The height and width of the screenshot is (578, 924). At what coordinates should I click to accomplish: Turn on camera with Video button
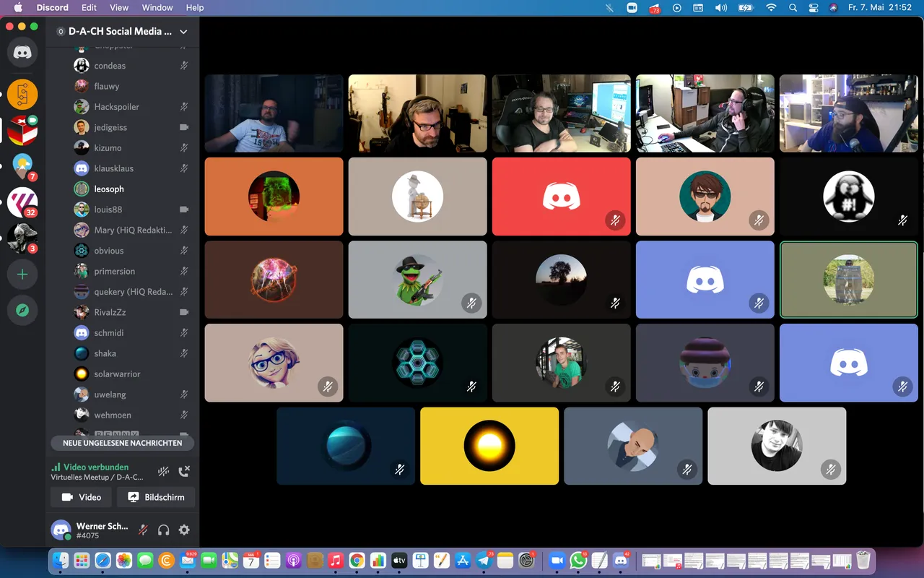(82, 497)
